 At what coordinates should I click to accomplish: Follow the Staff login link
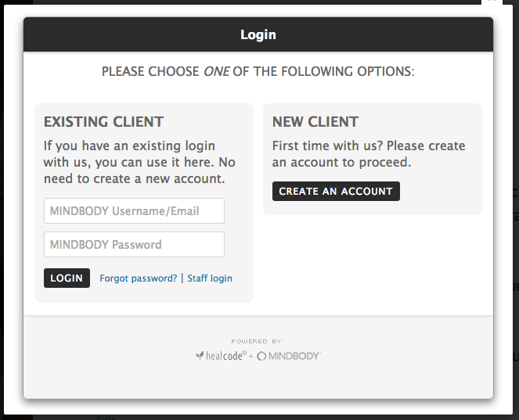[x=210, y=278]
